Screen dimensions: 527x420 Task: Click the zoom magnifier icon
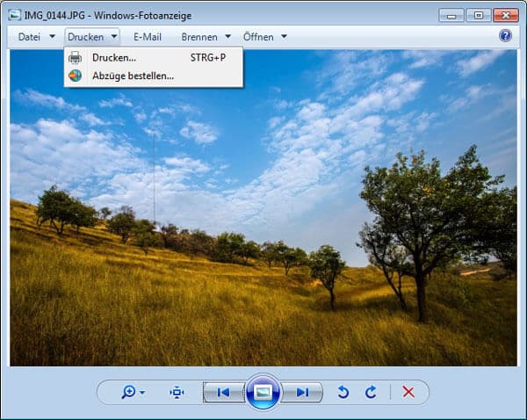129,392
